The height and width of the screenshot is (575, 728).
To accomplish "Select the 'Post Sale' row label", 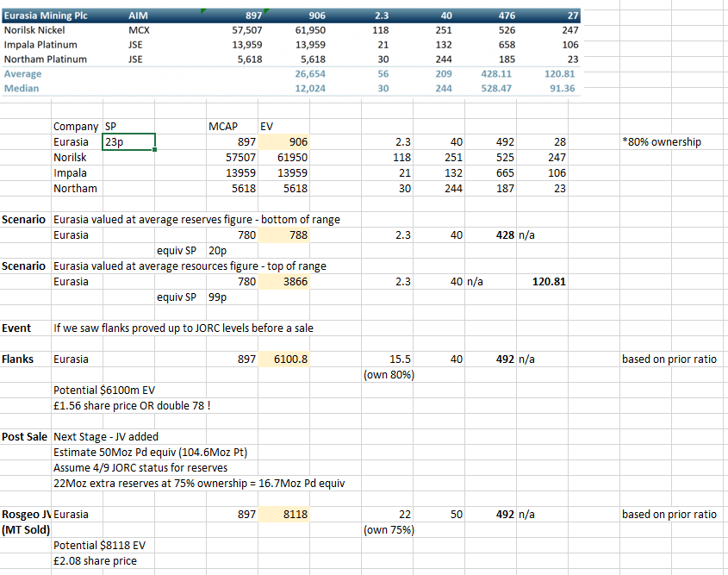I will coord(25,436).
